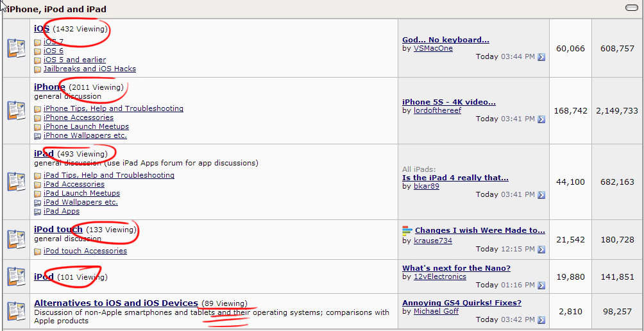Click the iPad Apps icon
Screen dimensions: 644x331
pos(37,212)
